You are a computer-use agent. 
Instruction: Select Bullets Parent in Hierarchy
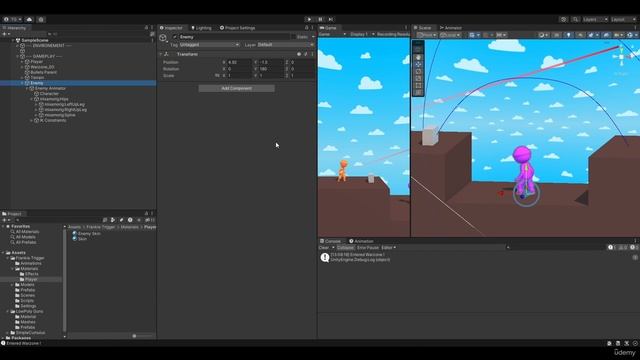43,72
